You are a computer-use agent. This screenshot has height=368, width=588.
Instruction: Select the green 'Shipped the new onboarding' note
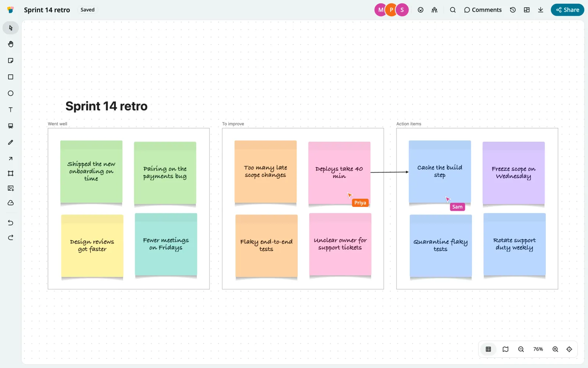coord(91,171)
